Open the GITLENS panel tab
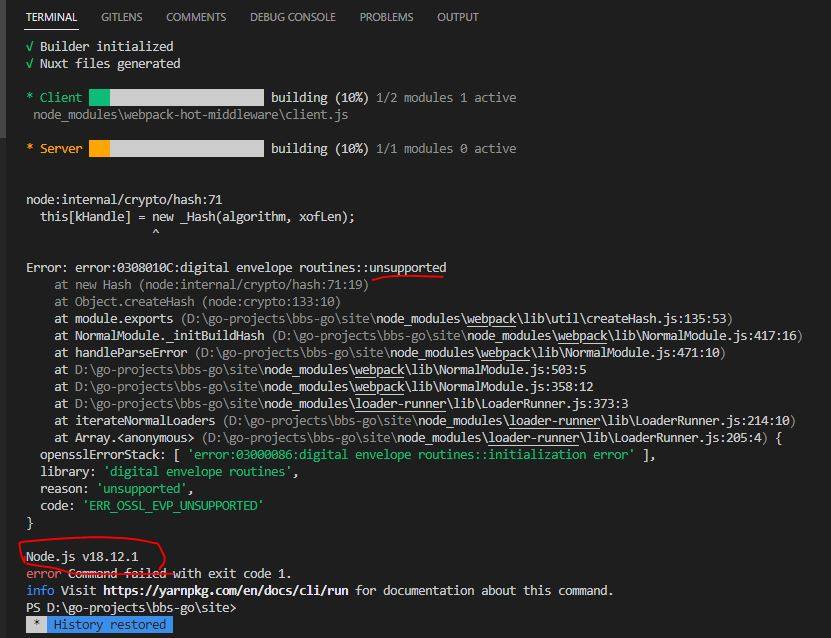831x638 pixels. tap(121, 17)
